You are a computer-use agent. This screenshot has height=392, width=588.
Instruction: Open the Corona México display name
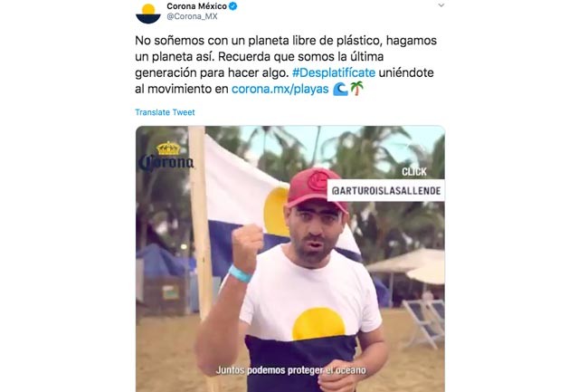tap(196, 6)
